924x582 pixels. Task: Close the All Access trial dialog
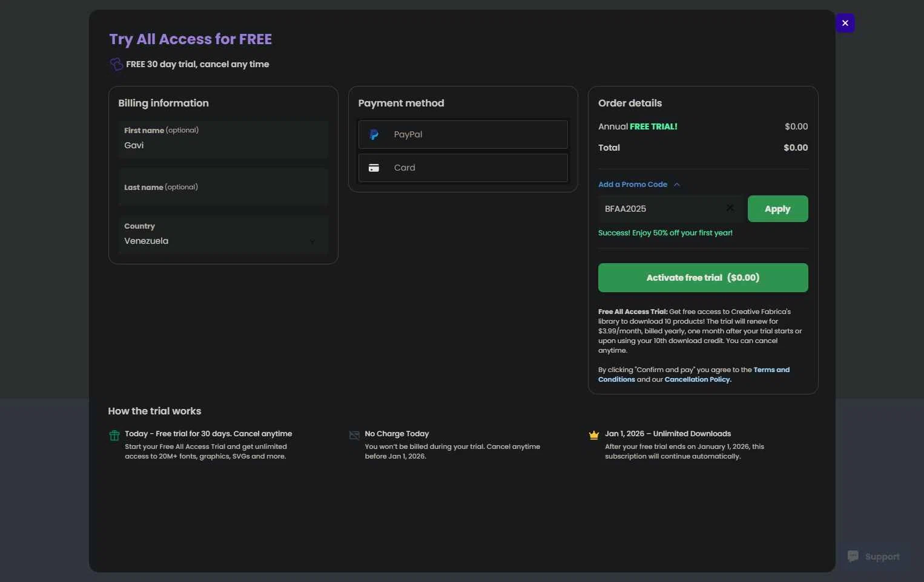[x=845, y=23]
